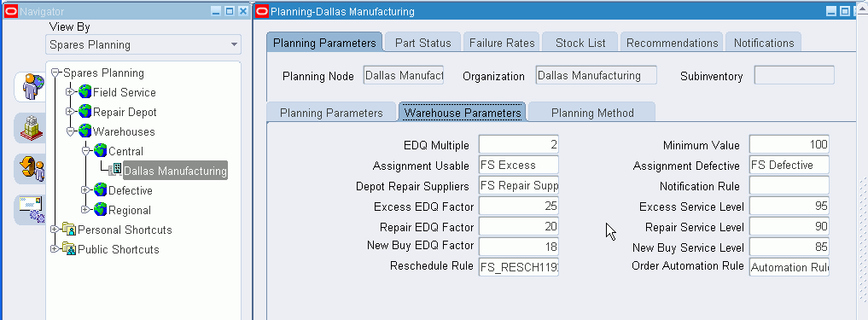Select Dallas Manufacturing in the tree
The width and height of the screenshot is (868, 320).
(x=175, y=171)
